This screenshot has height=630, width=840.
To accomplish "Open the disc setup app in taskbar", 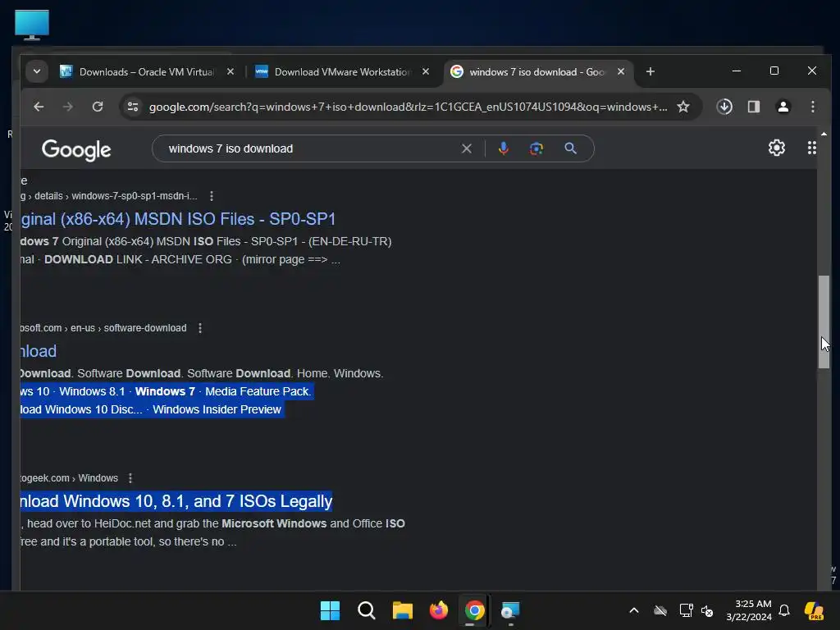I will click(x=510, y=610).
